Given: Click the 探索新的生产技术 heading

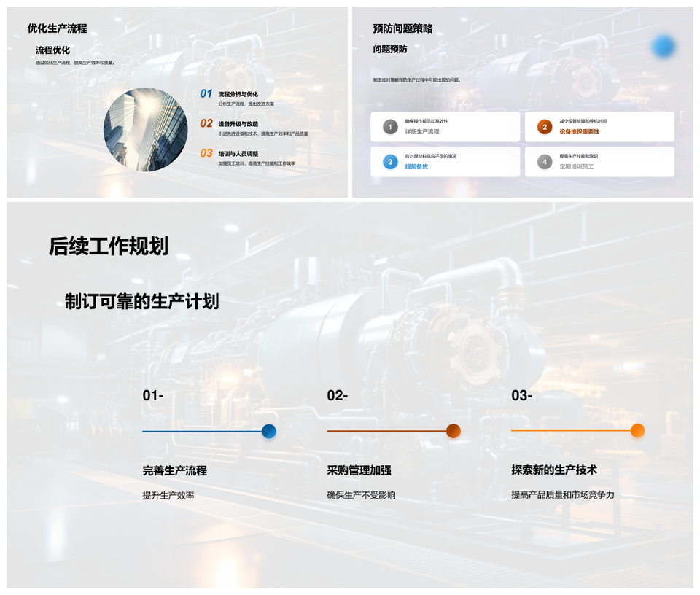Looking at the screenshot, I should pyautogui.click(x=554, y=471).
